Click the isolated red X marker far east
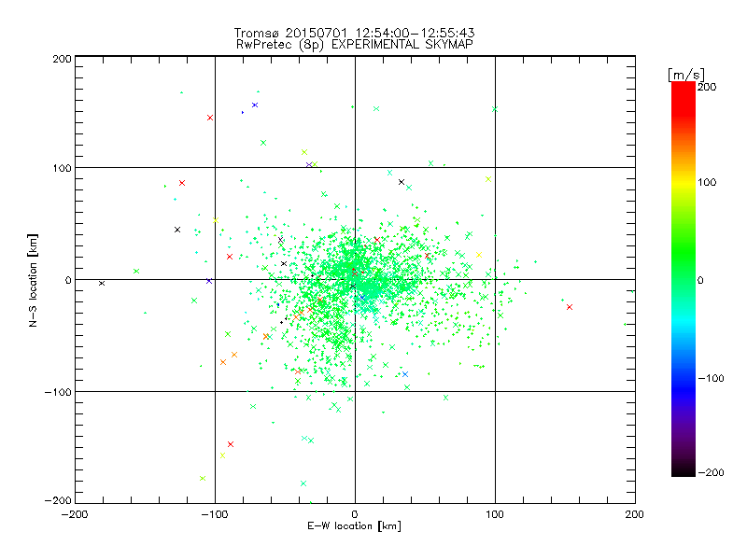This screenshot has height=560, width=747. click(x=570, y=307)
